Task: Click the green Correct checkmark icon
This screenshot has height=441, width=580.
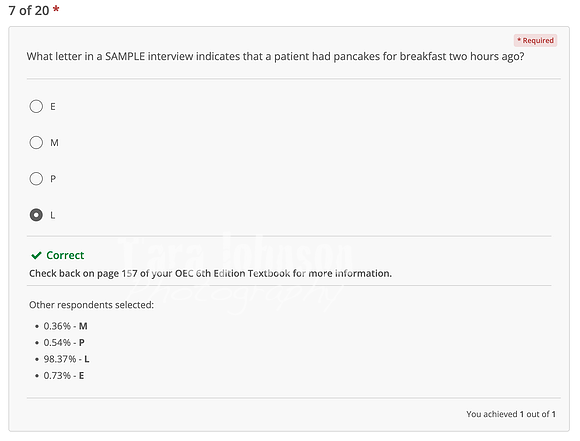Action: pos(36,255)
